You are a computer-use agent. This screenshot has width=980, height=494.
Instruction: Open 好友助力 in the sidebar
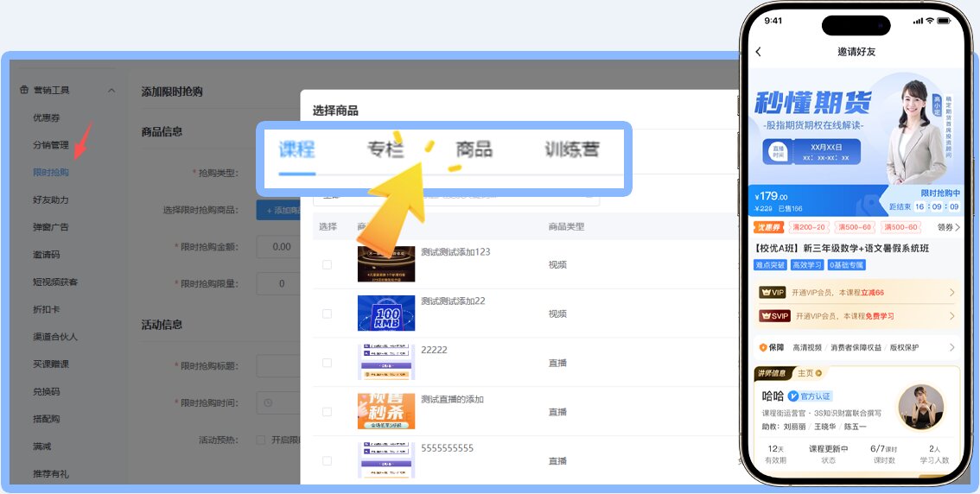51,199
